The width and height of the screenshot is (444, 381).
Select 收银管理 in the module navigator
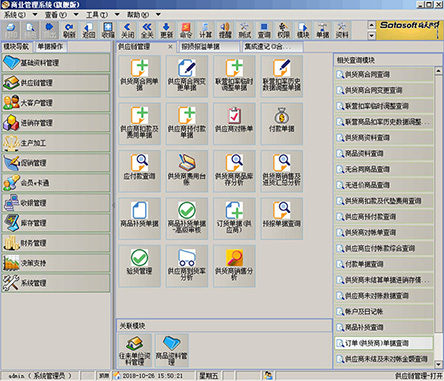(56, 203)
